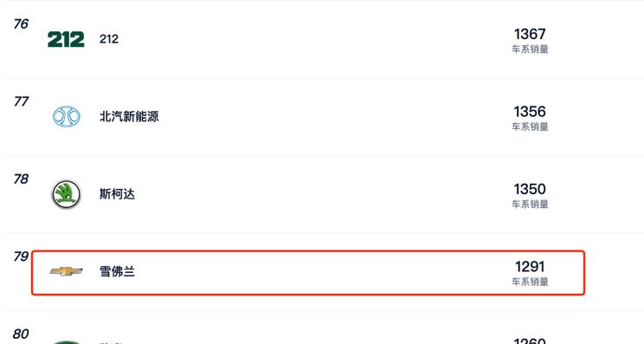The image size is (644, 344).
Task: Select rank number 76
Action: [x=21, y=24]
